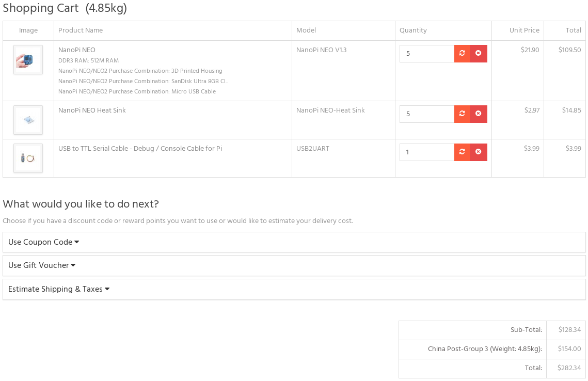Focus quantity field for NanoPi NEO V1.3
The image size is (588, 381).
pos(427,54)
